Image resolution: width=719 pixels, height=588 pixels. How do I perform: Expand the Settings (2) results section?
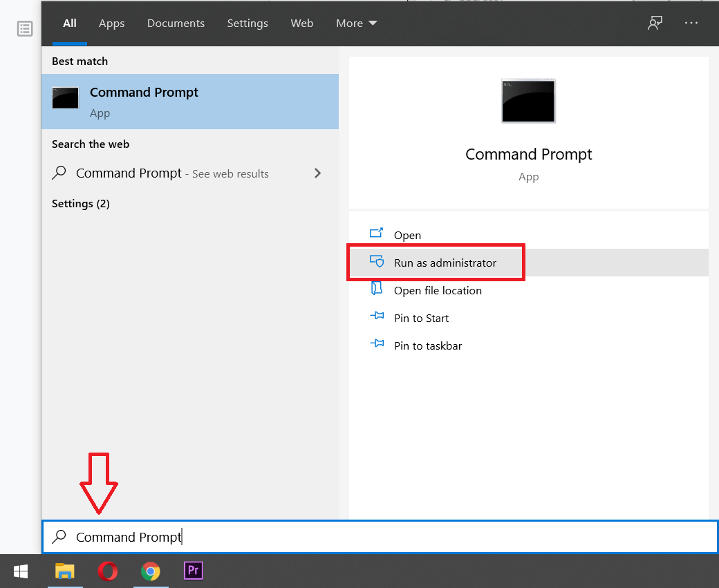(x=81, y=203)
